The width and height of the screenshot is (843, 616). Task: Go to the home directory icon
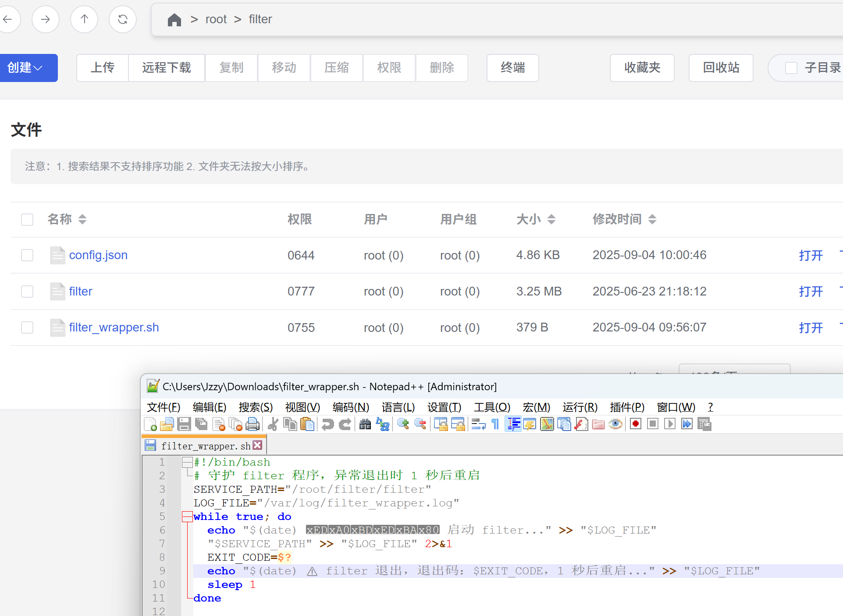pos(174,19)
